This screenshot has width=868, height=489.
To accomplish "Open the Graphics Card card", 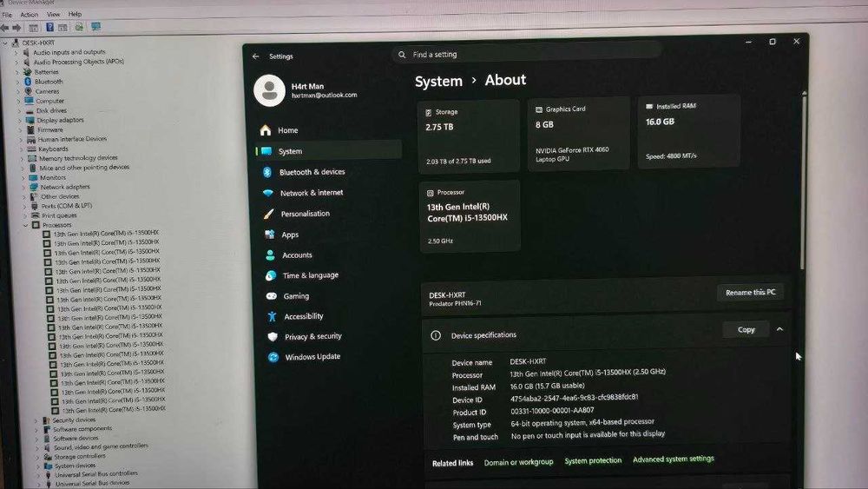I will [x=578, y=134].
